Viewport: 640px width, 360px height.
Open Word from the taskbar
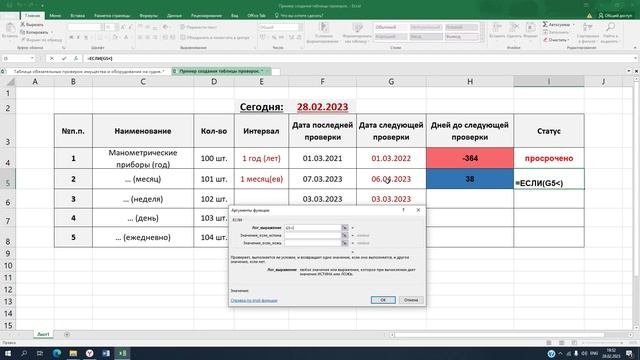pyautogui.click(x=106, y=353)
